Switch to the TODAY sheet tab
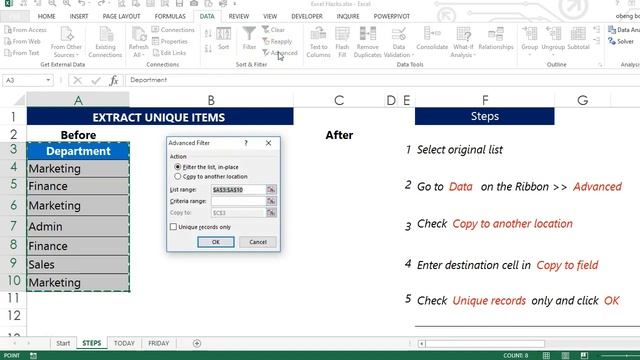640x360 pixels. tap(124, 343)
